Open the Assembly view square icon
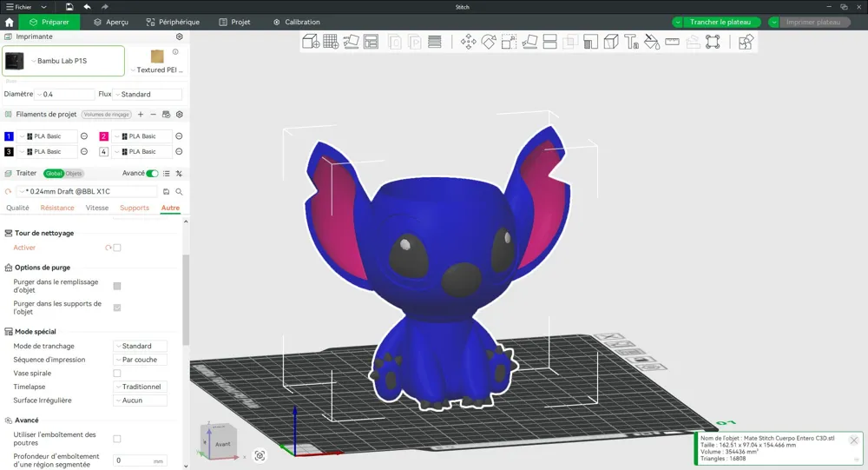The width and height of the screenshot is (868, 470). coord(713,42)
